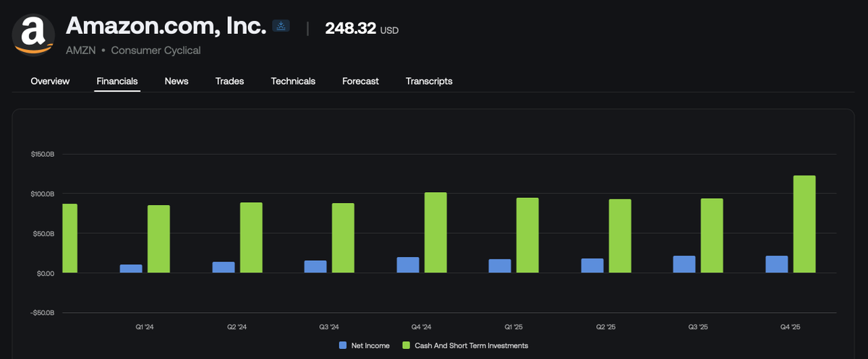Click the Q3 '24 axis label
This screenshot has width=868, height=359.
329,327
